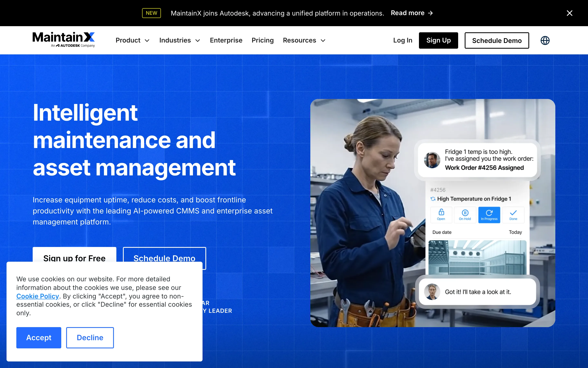Click 'Work Order #4256 Assigned' text
Screen dimensions: 588x368
[484, 168]
